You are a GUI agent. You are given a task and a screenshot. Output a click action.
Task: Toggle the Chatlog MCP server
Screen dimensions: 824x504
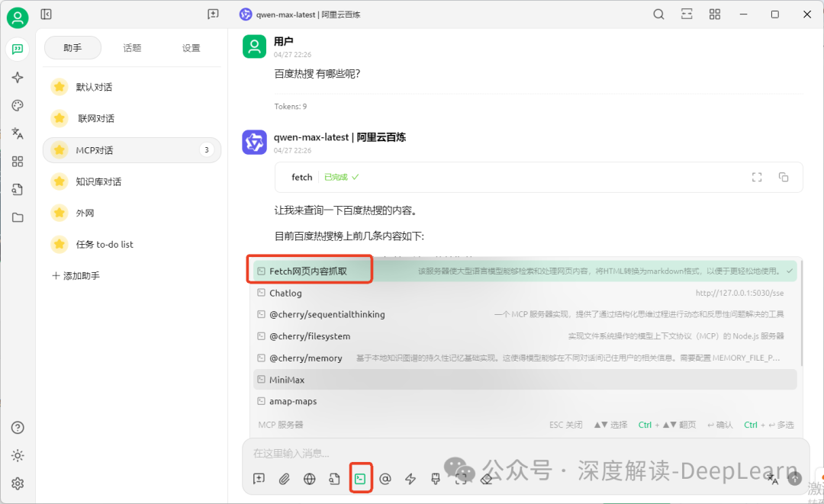pyautogui.click(x=525, y=293)
